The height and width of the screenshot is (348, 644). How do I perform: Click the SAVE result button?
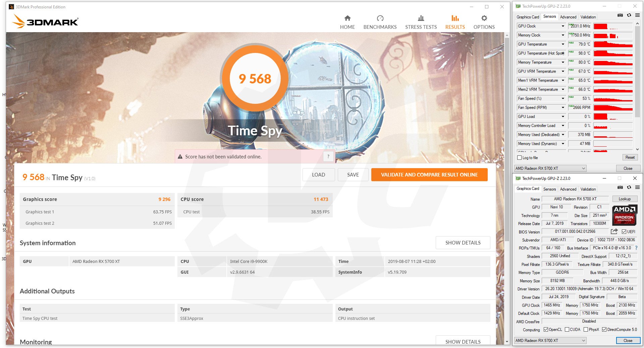(x=353, y=175)
